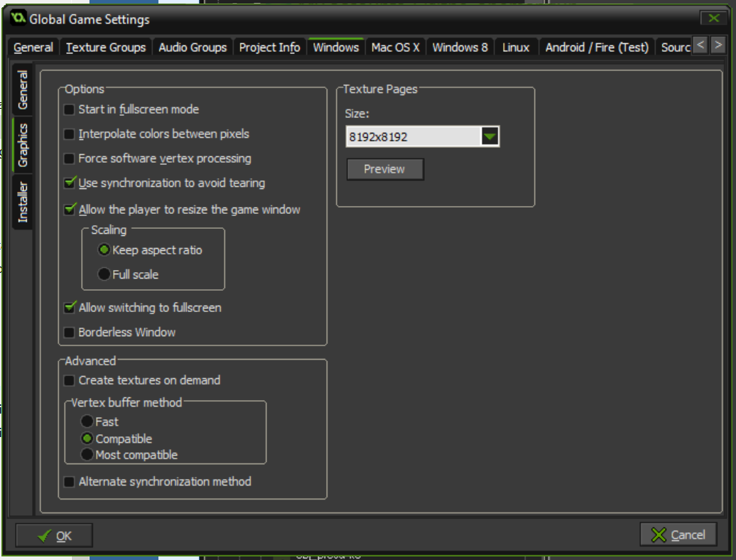This screenshot has height=560, width=736.
Task: Switch to the Texture Groups tab
Action: [x=106, y=48]
